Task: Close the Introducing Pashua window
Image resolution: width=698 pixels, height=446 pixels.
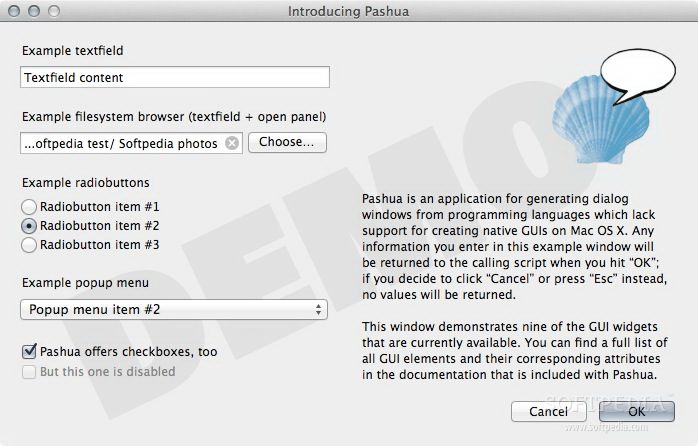Action: (14, 11)
